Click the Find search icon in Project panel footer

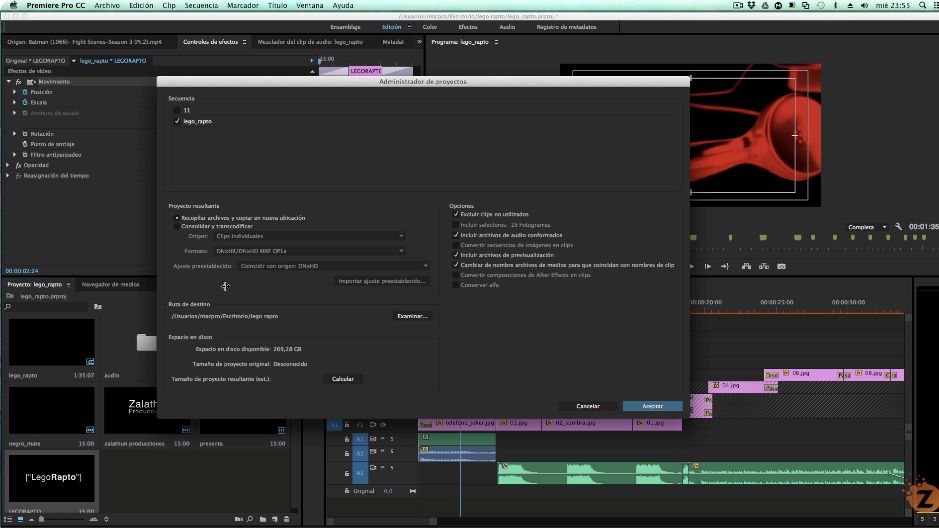click(x=250, y=519)
